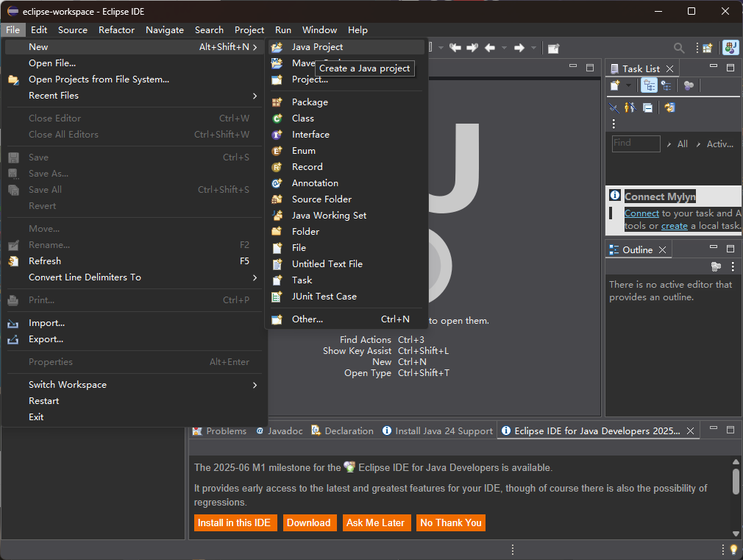Screen dimensions: 743x560
Task: Click the Enum icon
Action: coord(277,150)
